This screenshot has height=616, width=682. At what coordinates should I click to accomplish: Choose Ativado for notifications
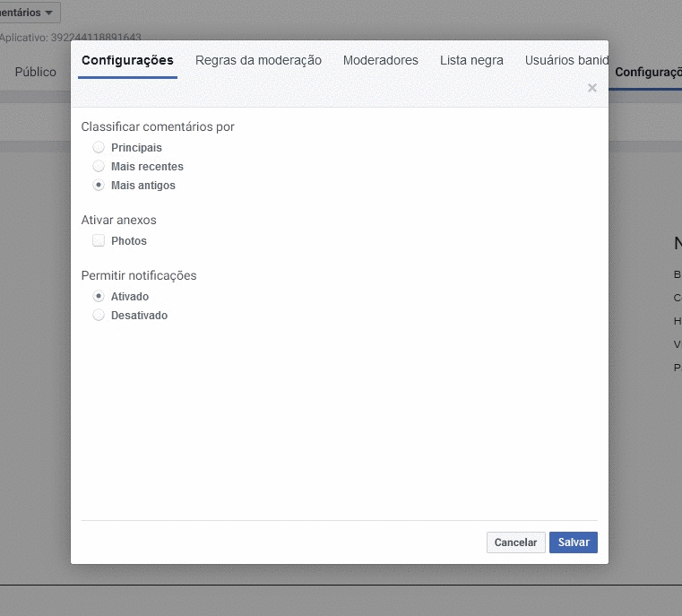click(99, 296)
